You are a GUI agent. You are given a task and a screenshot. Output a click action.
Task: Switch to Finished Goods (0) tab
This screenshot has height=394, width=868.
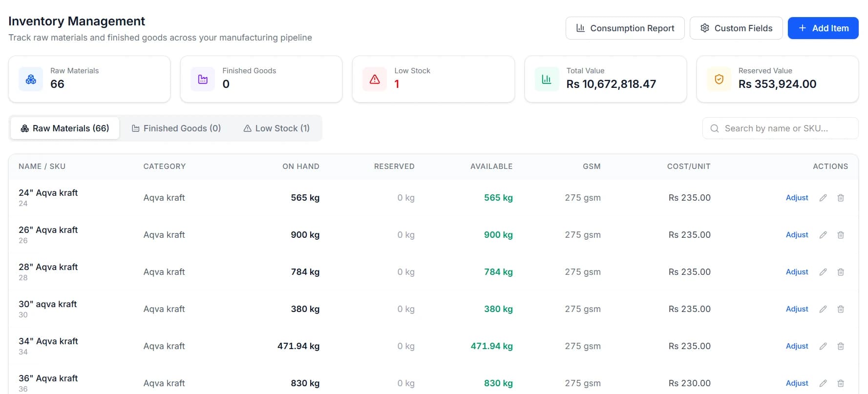(176, 128)
